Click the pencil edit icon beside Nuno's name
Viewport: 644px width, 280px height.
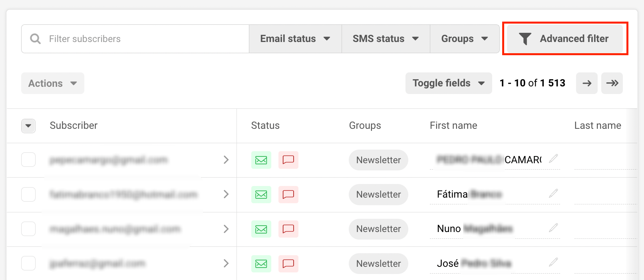coord(553,228)
